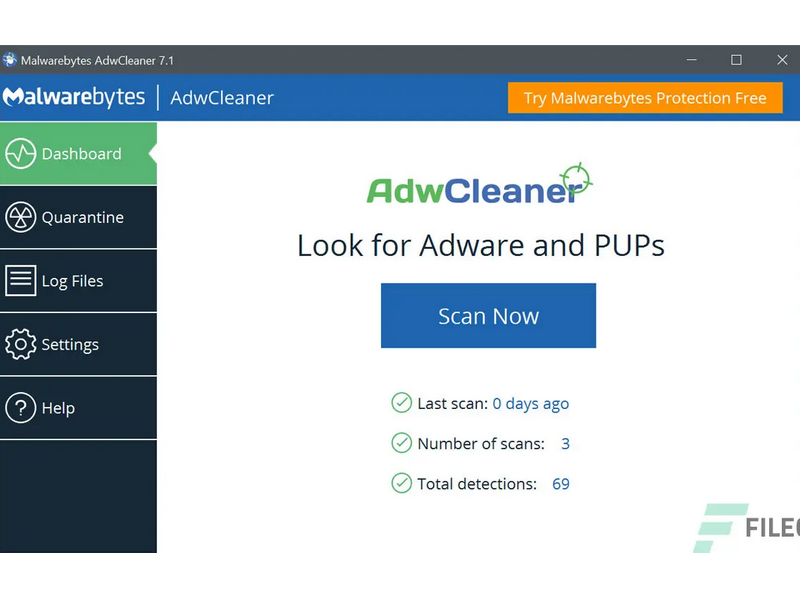Open the Help section

(x=79, y=408)
